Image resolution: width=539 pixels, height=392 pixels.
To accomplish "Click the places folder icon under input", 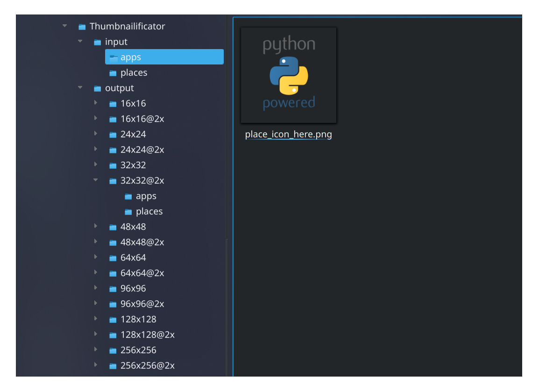I will click(113, 73).
